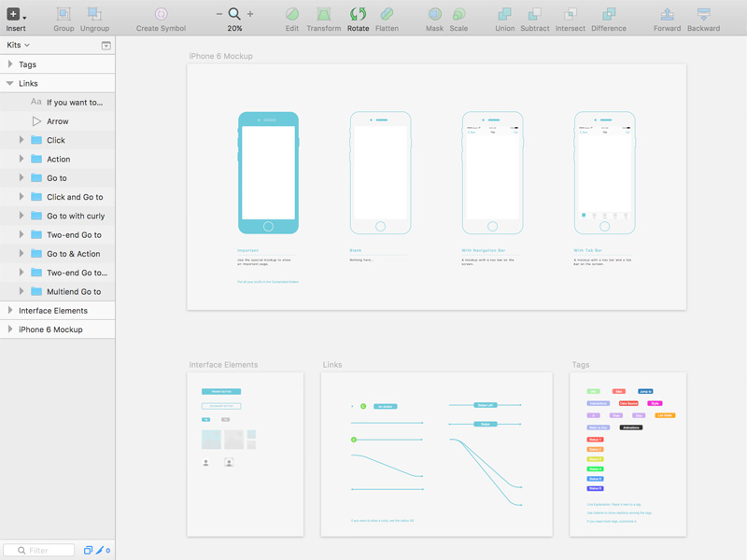Send selection Backward via toolbar icon
Image resolution: width=747 pixels, height=560 pixels.
[701, 15]
